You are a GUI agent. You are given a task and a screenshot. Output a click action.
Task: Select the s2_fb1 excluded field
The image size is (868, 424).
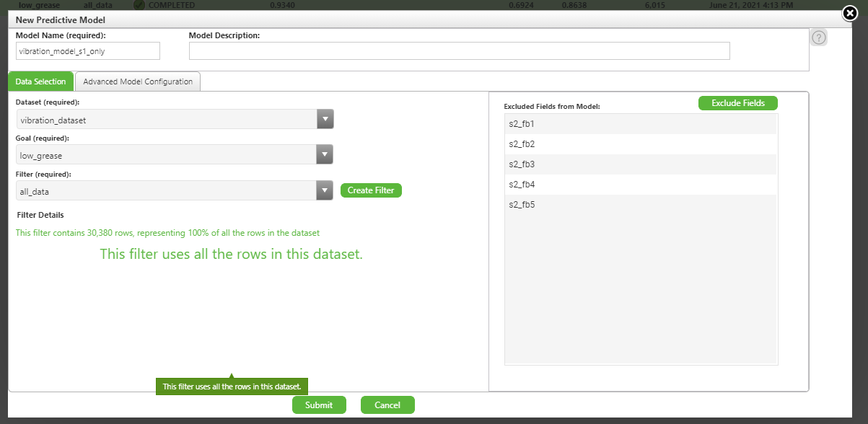coord(641,123)
